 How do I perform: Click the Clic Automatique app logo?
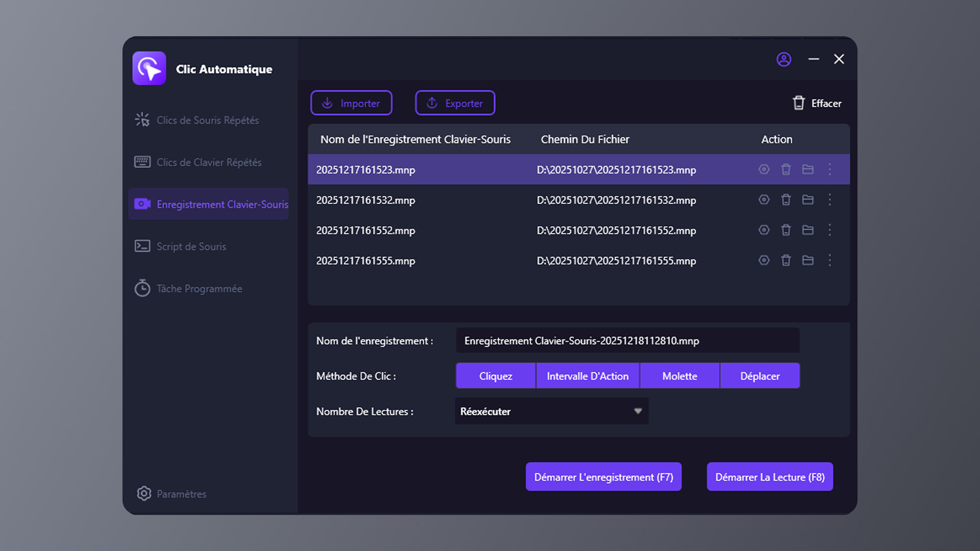pyautogui.click(x=149, y=68)
